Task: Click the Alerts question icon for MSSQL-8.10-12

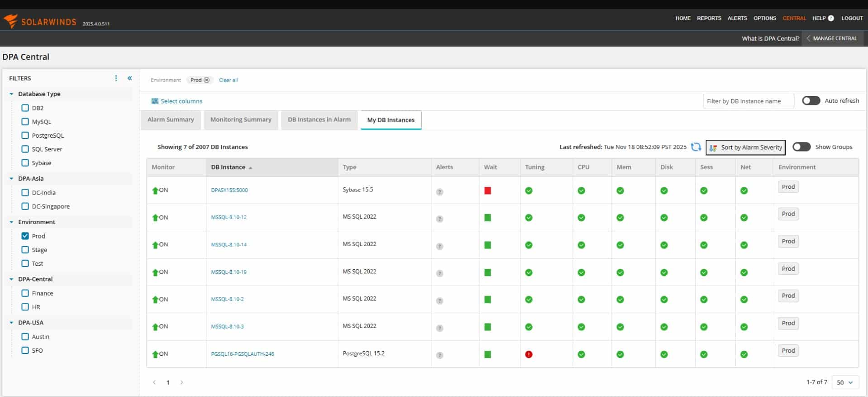Action: [x=439, y=219]
